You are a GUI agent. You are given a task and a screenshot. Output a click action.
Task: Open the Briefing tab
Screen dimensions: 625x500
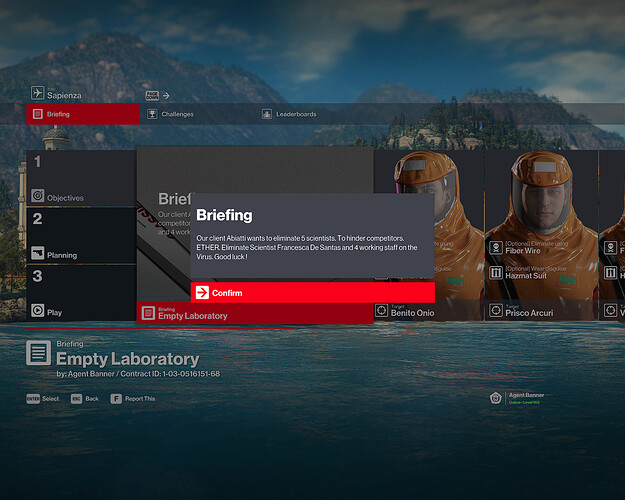coord(83,114)
